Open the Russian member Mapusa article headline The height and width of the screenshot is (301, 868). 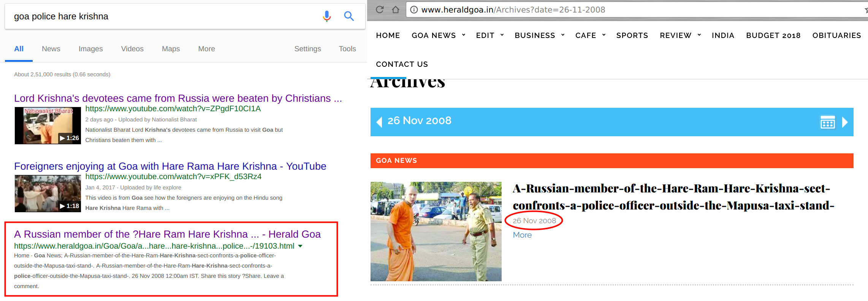coord(673,197)
